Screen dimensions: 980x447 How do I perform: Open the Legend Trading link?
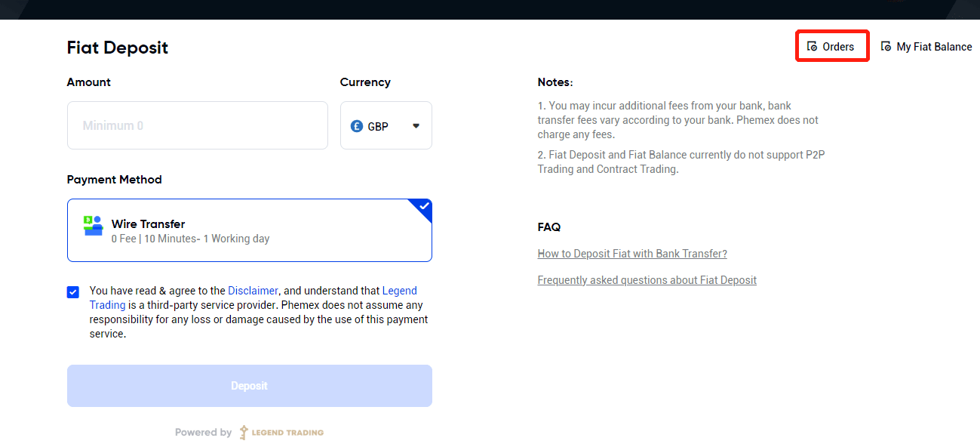[x=253, y=297]
